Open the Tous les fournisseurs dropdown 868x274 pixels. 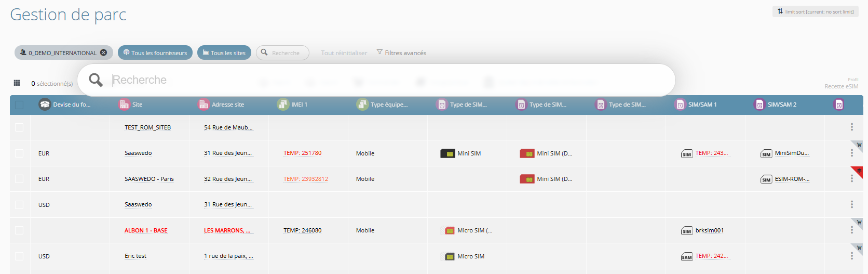[155, 53]
